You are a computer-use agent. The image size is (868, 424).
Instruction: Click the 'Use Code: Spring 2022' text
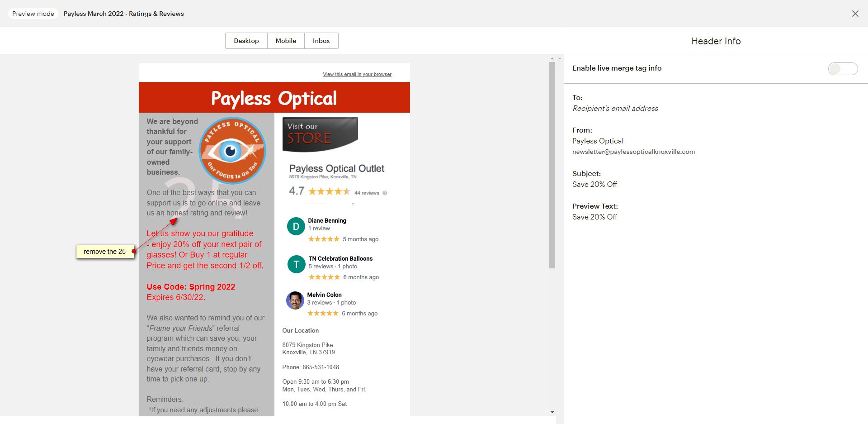click(x=191, y=287)
